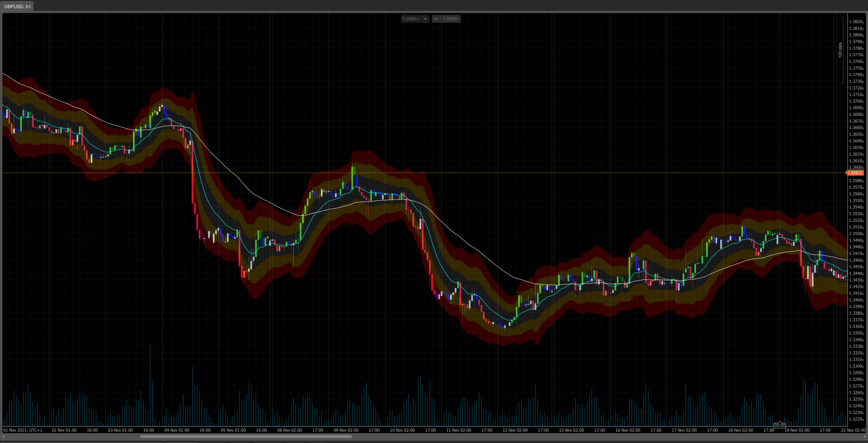Click the 19 Nov 02:00 time axis label
868x443 pixels.
(x=797, y=430)
